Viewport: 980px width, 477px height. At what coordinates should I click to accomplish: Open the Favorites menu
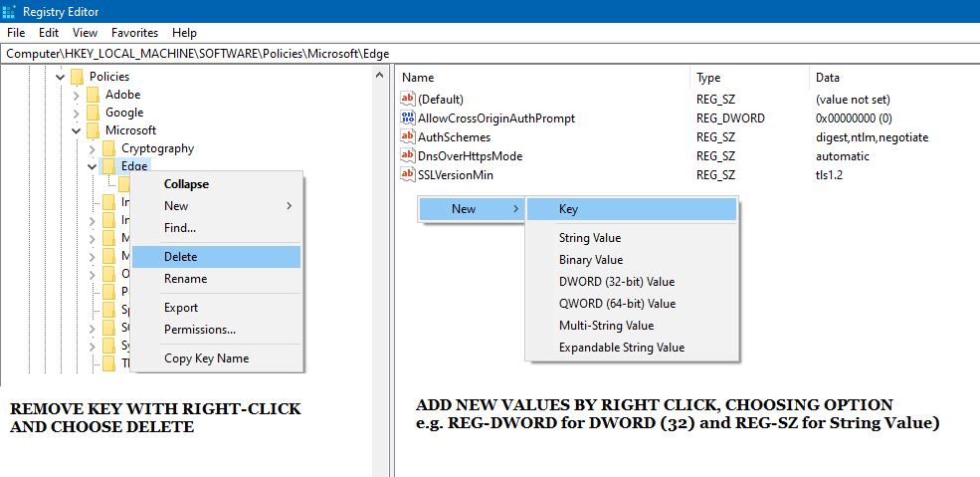point(135,33)
